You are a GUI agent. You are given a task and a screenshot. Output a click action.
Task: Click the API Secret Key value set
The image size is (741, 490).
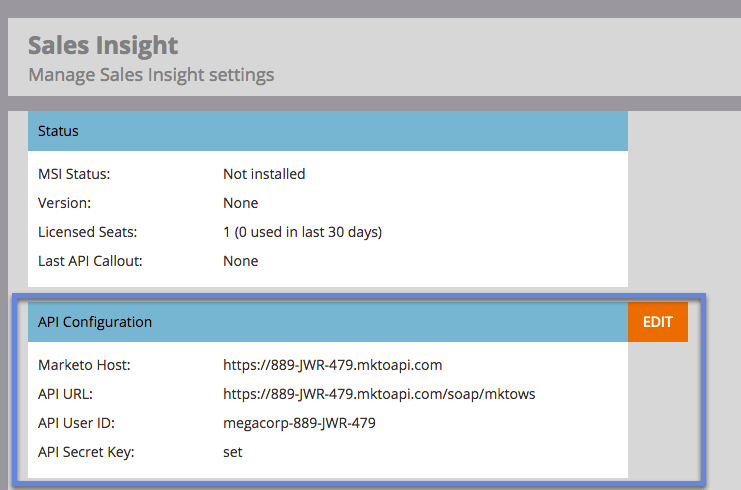tap(233, 452)
